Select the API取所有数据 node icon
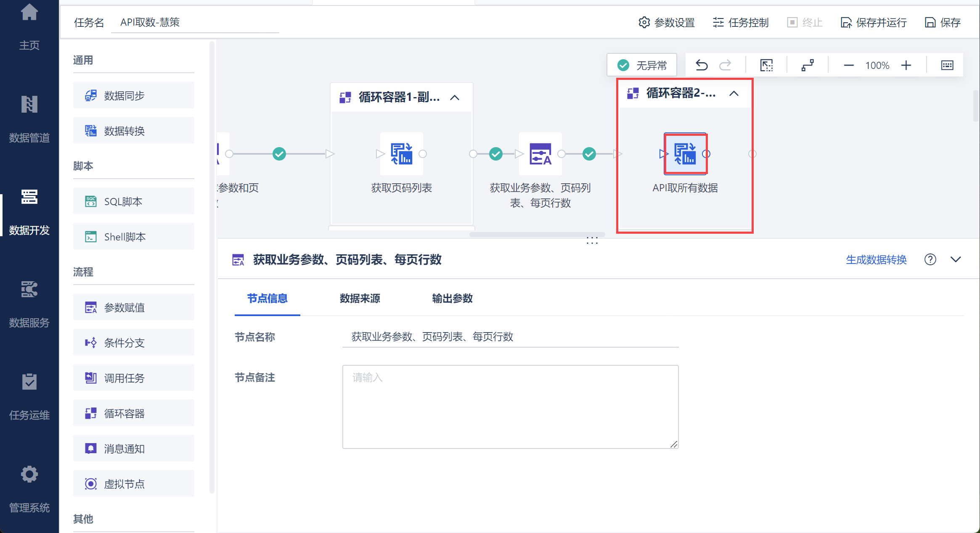 [685, 154]
